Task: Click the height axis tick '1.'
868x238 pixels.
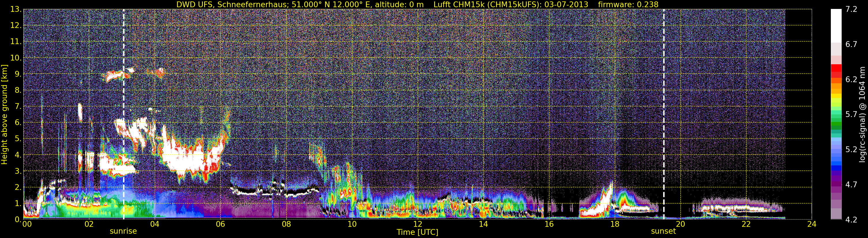Action: 18,203
